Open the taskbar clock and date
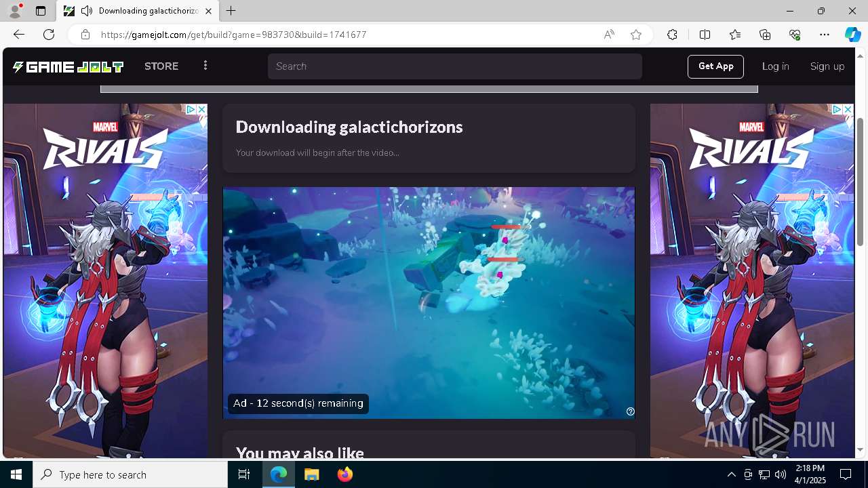The height and width of the screenshot is (488, 868). pyautogui.click(x=810, y=474)
